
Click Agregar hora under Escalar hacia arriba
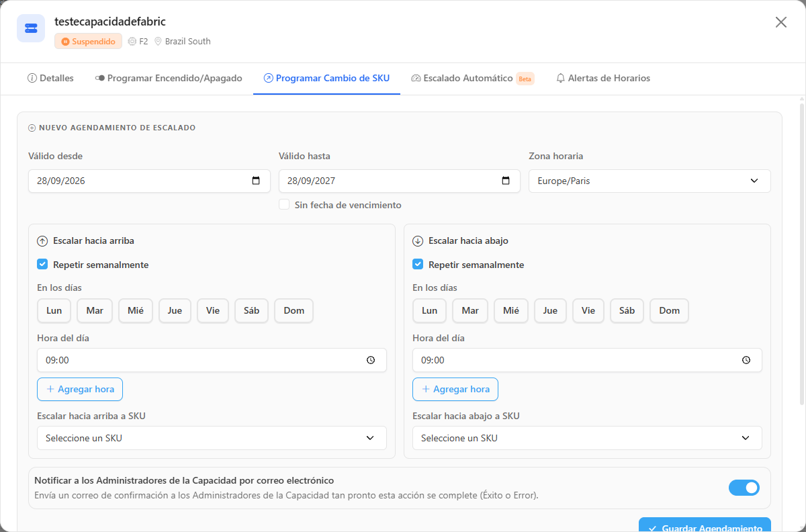[x=80, y=389]
